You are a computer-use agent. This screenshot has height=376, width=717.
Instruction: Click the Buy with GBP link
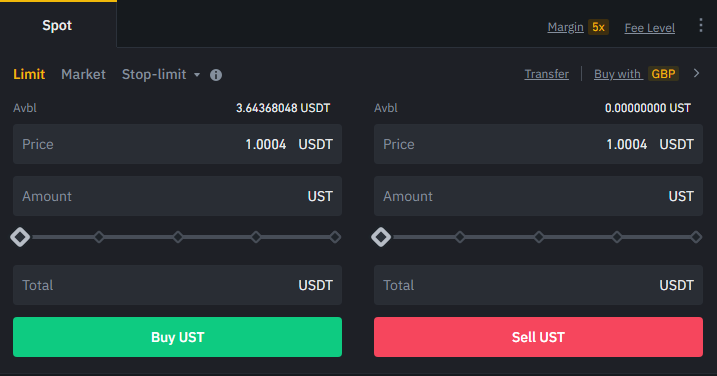636,74
